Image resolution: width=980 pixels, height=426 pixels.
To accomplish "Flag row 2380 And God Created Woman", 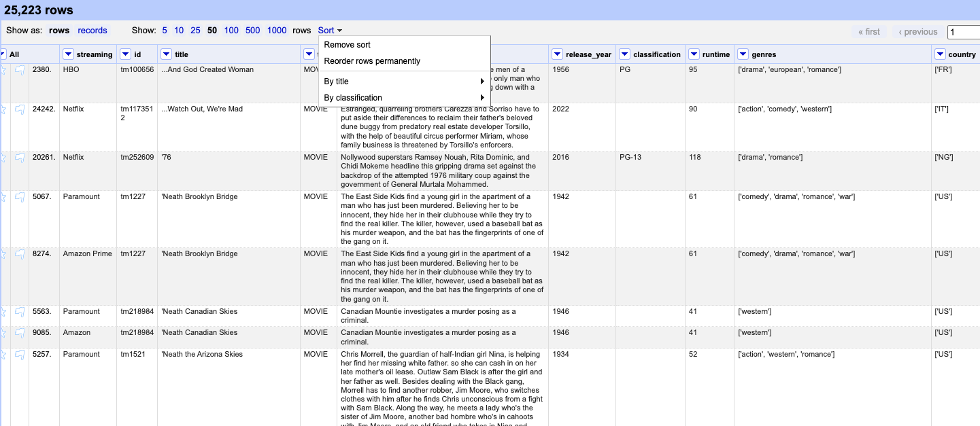I will tap(20, 70).
